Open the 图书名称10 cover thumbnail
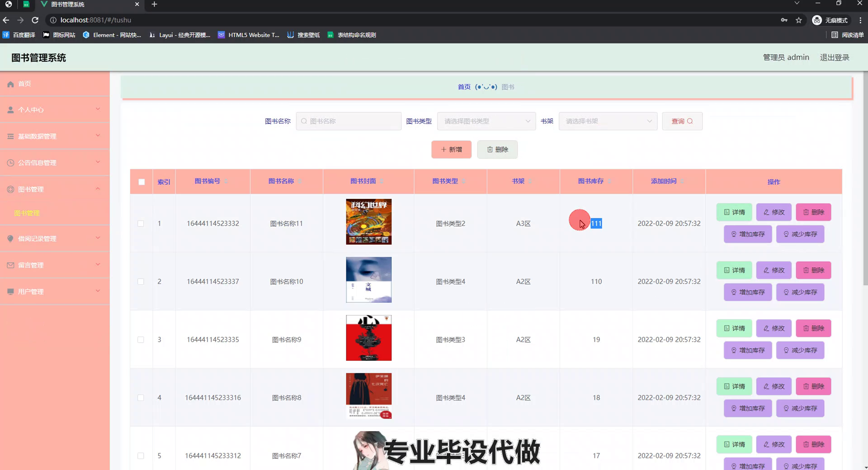Screen dimensions: 868x470 click(368, 280)
